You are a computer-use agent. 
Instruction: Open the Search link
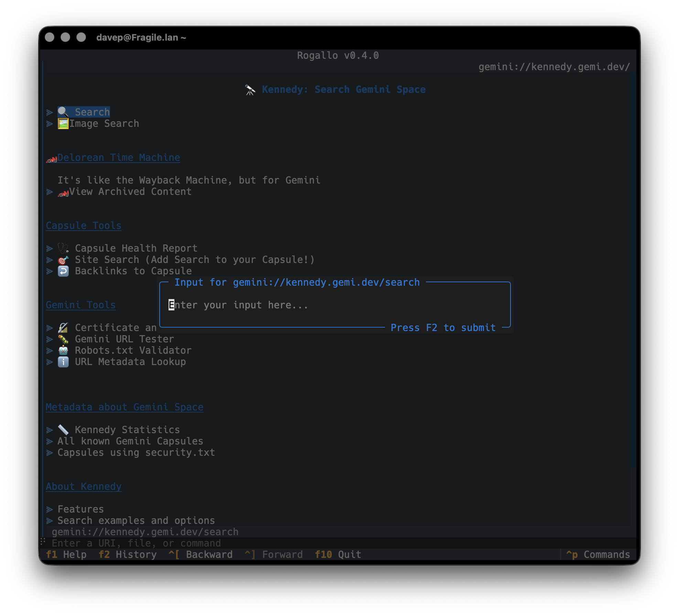[x=84, y=112]
